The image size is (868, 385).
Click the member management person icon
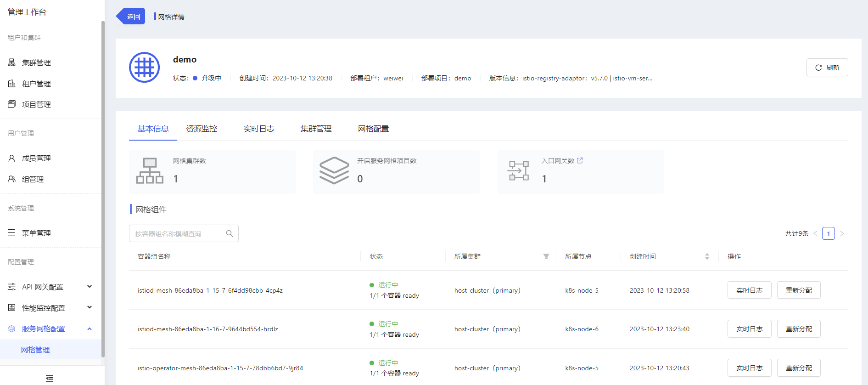[x=12, y=158]
